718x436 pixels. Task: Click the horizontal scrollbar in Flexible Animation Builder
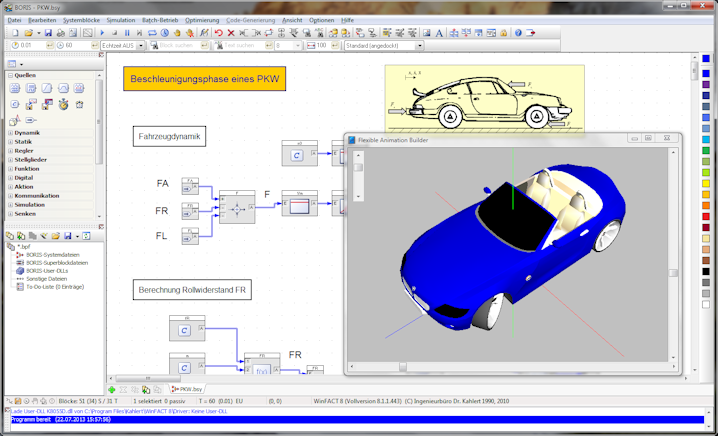512,366
